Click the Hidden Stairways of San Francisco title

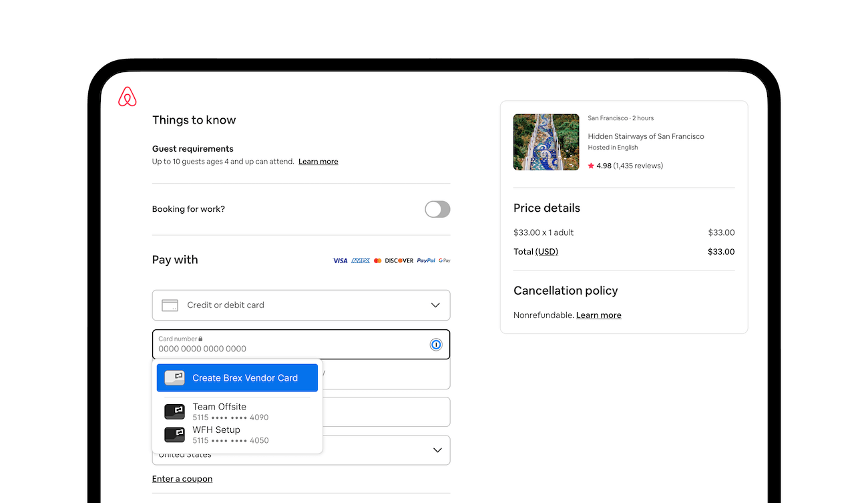[646, 136]
